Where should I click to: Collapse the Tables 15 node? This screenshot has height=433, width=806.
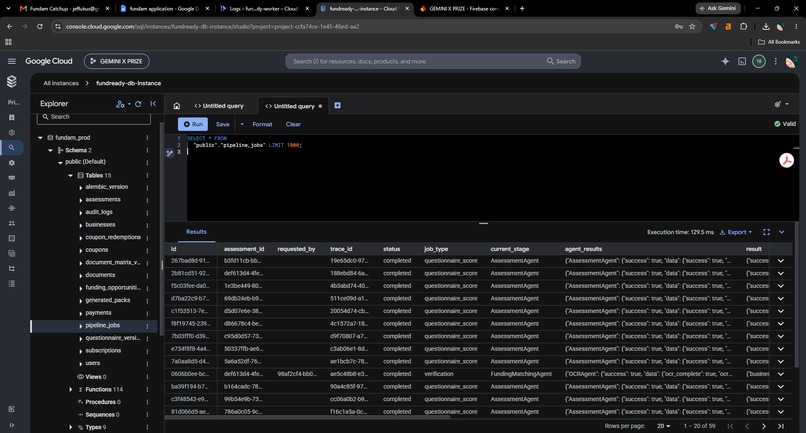point(70,175)
